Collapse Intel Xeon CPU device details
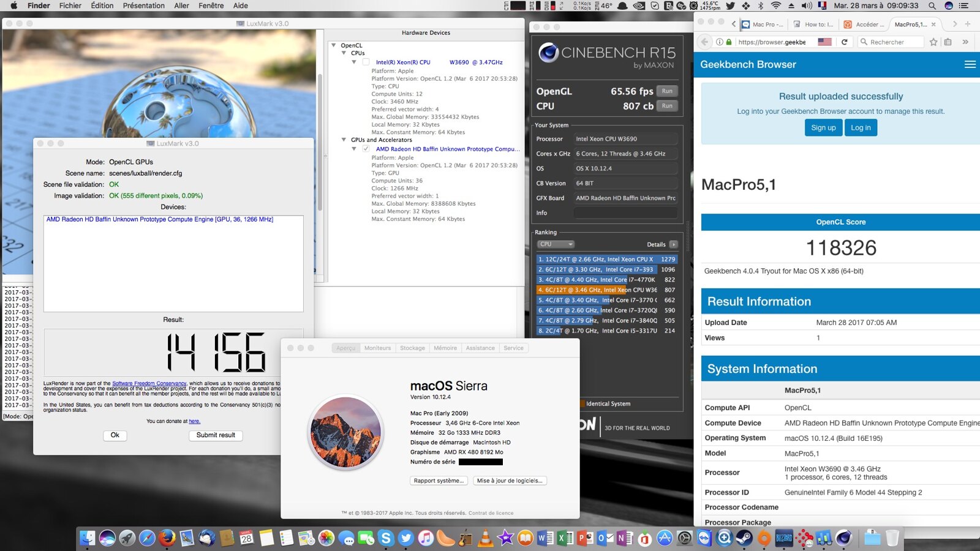Viewport: 980px width, 551px height. tap(354, 62)
